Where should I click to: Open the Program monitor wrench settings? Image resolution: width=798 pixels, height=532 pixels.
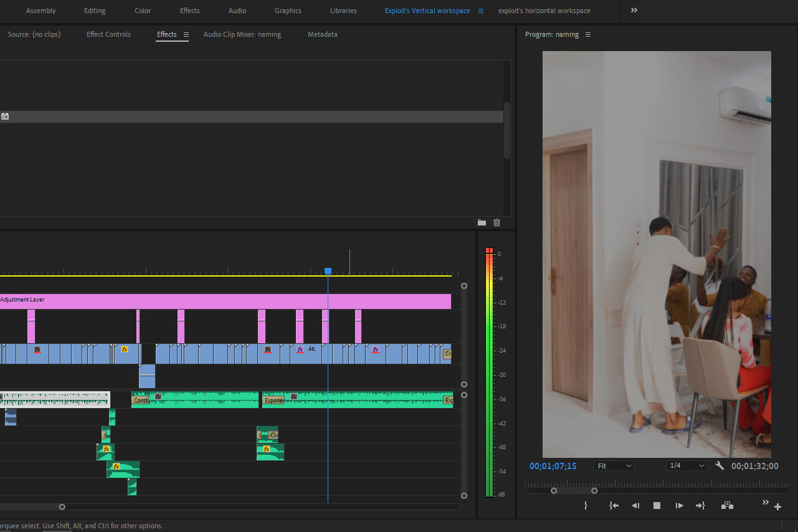pyautogui.click(x=720, y=466)
